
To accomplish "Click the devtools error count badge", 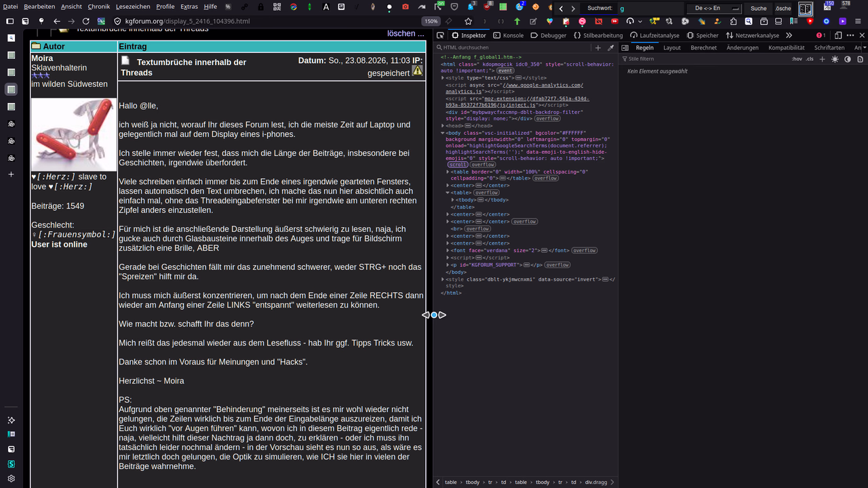I will [x=821, y=35].
